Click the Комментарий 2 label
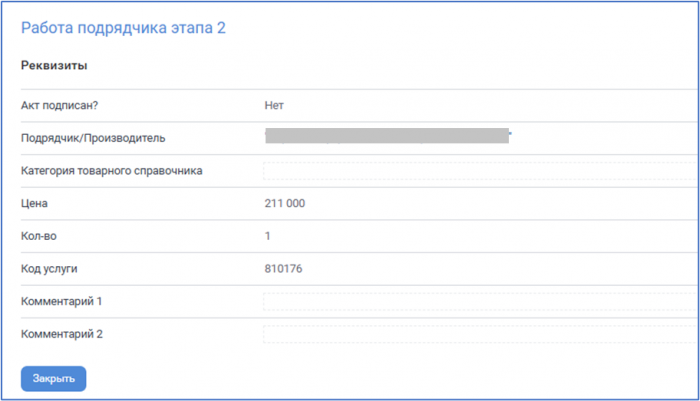Screen dimensions: 700x401 pyautogui.click(x=62, y=334)
